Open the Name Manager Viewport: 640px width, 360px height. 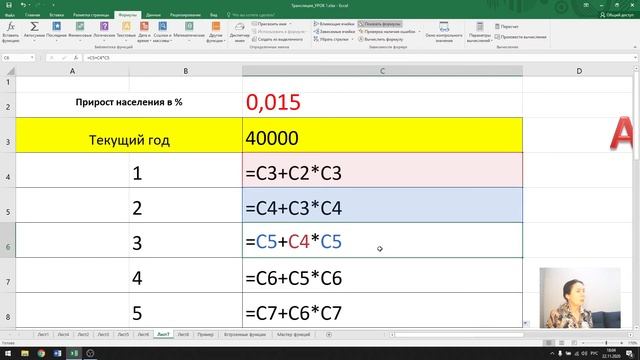(240, 32)
